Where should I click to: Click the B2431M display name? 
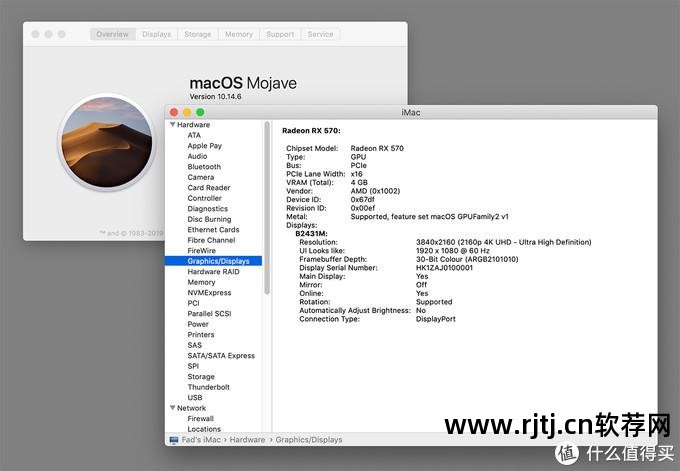(311, 234)
